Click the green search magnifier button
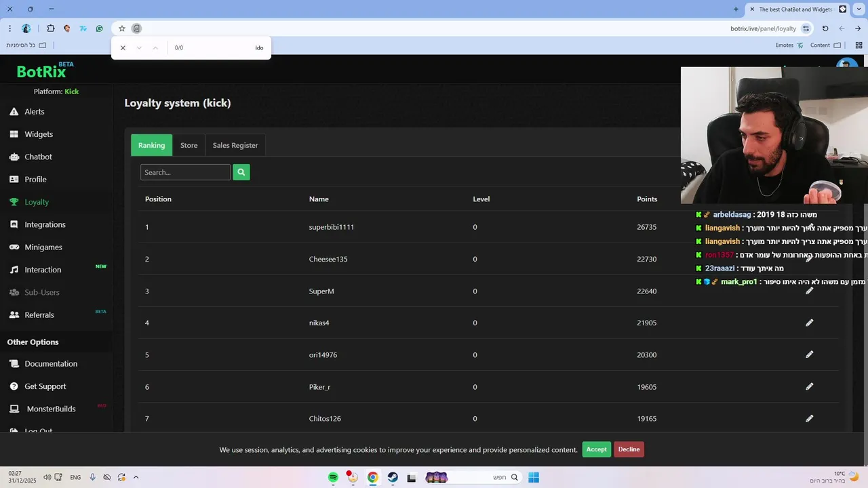The width and height of the screenshot is (868, 488). (x=241, y=172)
